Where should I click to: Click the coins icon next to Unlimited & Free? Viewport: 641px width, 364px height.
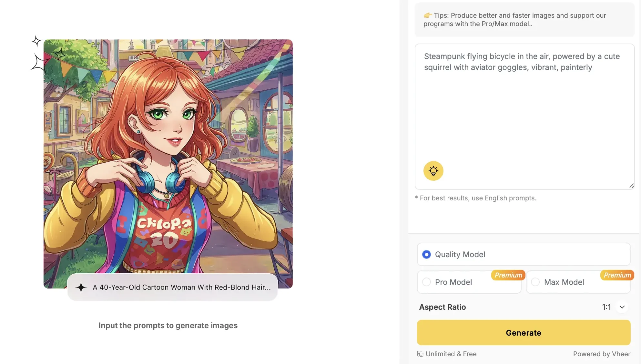pos(420,354)
